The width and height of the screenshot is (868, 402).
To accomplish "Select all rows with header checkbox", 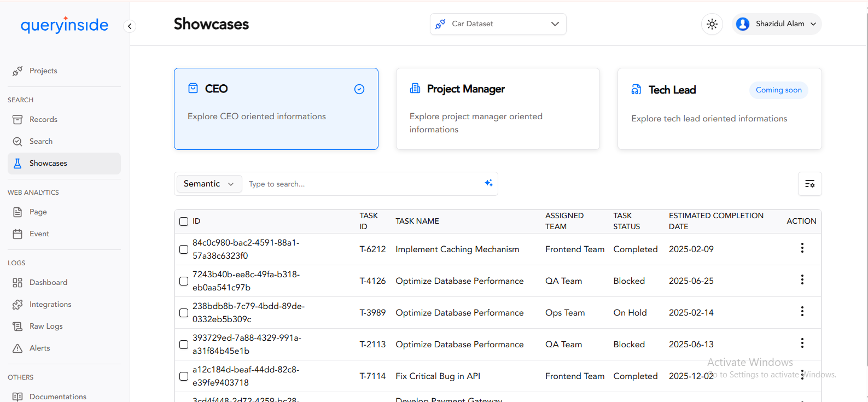I will pyautogui.click(x=184, y=222).
